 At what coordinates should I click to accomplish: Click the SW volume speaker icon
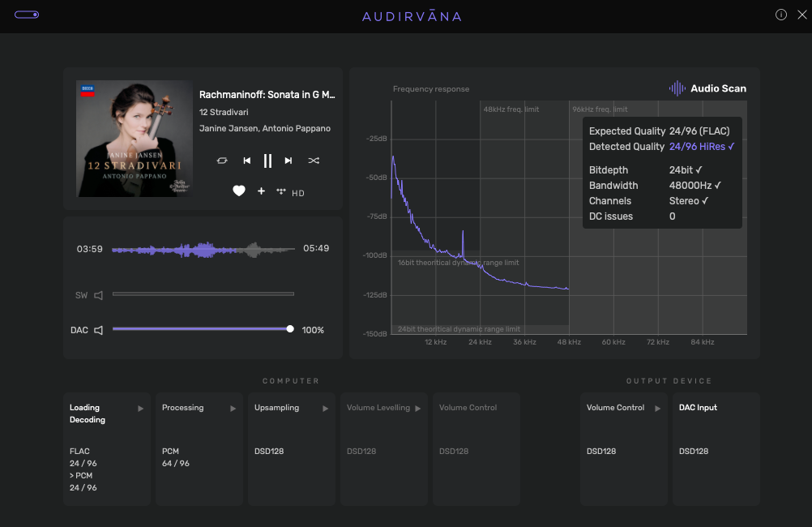98,295
